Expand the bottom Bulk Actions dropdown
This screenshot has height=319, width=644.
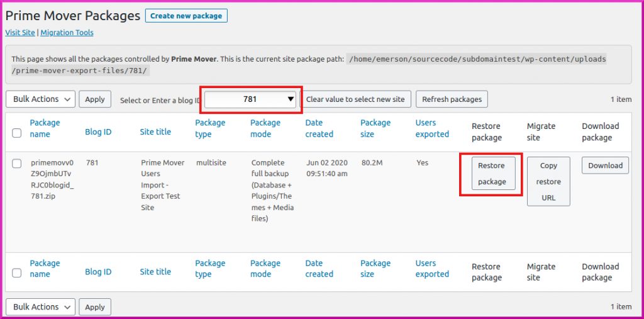click(x=41, y=307)
